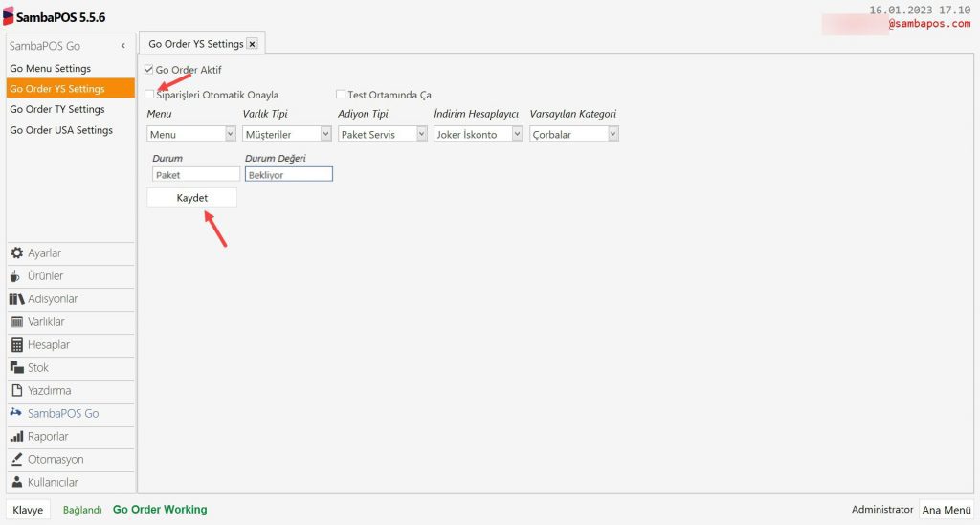This screenshot has width=980, height=525.
Task: Click the Stok icon in sidebar
Action: pyautogui.click(x=16, y=368)
